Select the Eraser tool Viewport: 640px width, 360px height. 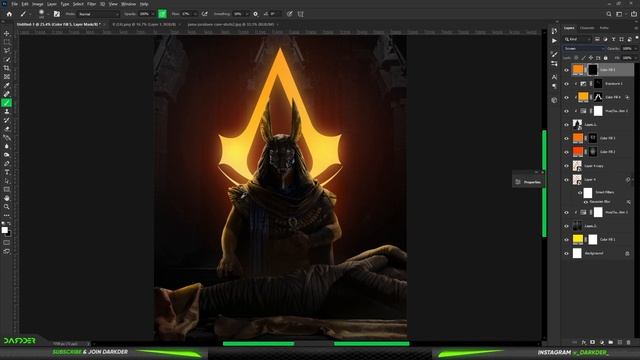(x=7, y=129)
